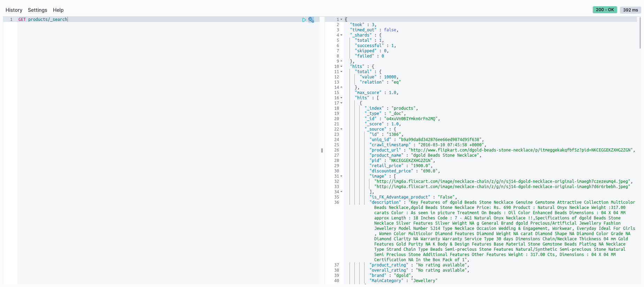This screenshot has width=644, height=287.
Task: Fold arrow at end of _shards, line 9
Action: pos(341,61)
